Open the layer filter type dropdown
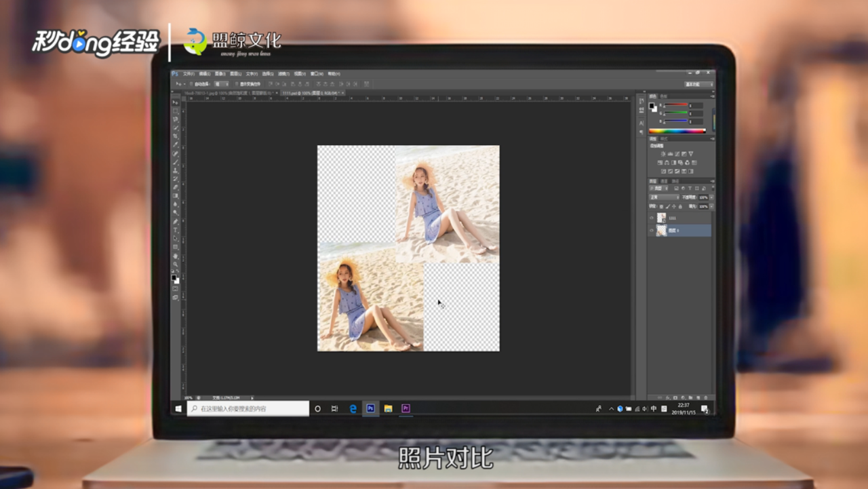The height and width of the screenshot is (489, 868). 658,189
